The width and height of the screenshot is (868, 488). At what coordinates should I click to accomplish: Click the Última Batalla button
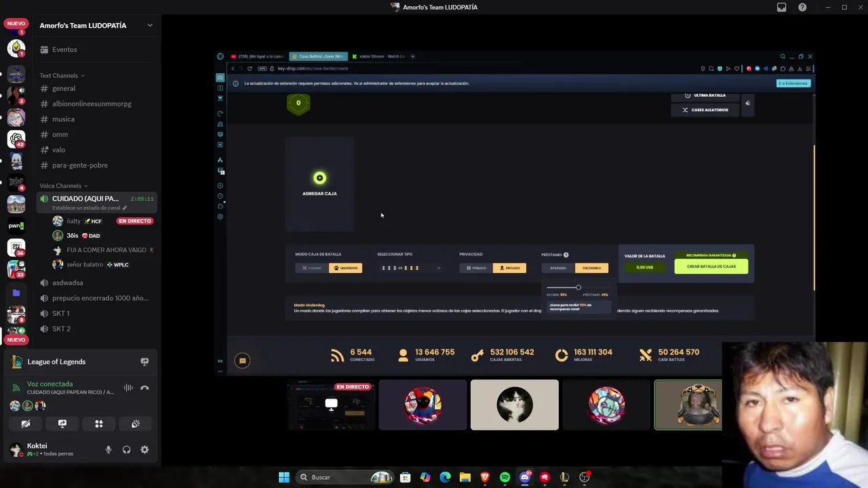click(x=705, y=96)
